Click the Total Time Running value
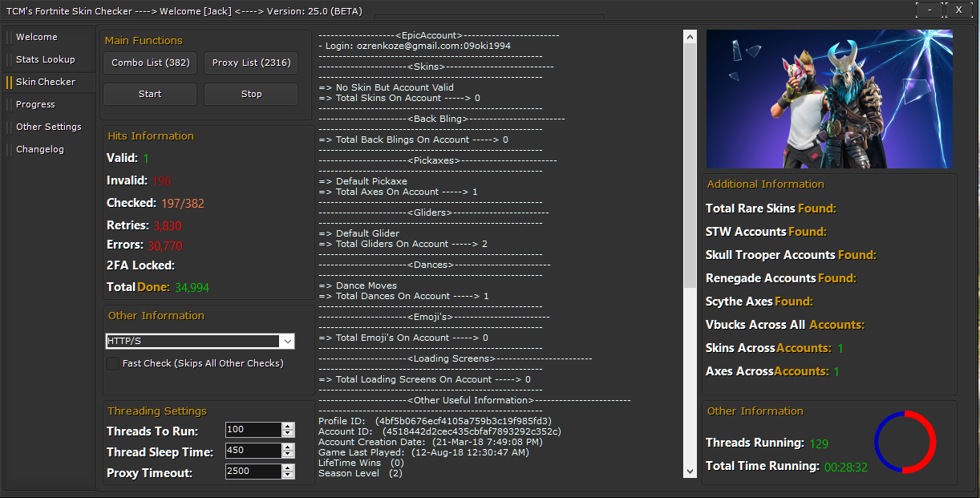 (846, 467)
